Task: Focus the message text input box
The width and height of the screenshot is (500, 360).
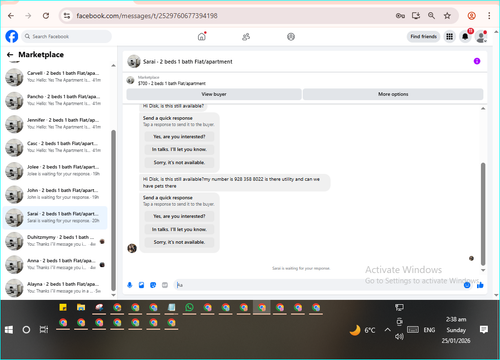Action: coord(318,285)
